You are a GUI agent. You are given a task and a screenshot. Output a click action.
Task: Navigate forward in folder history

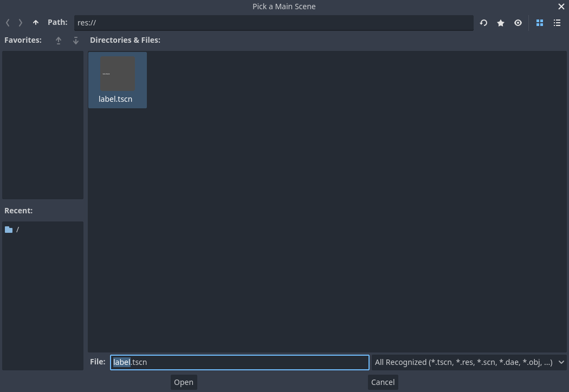point(20,23)
